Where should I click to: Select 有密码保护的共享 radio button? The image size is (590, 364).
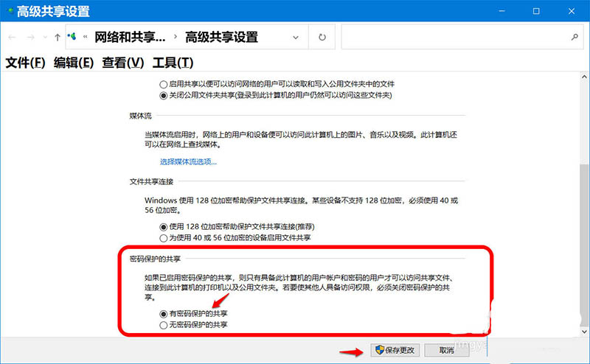[x=163, y=314]
